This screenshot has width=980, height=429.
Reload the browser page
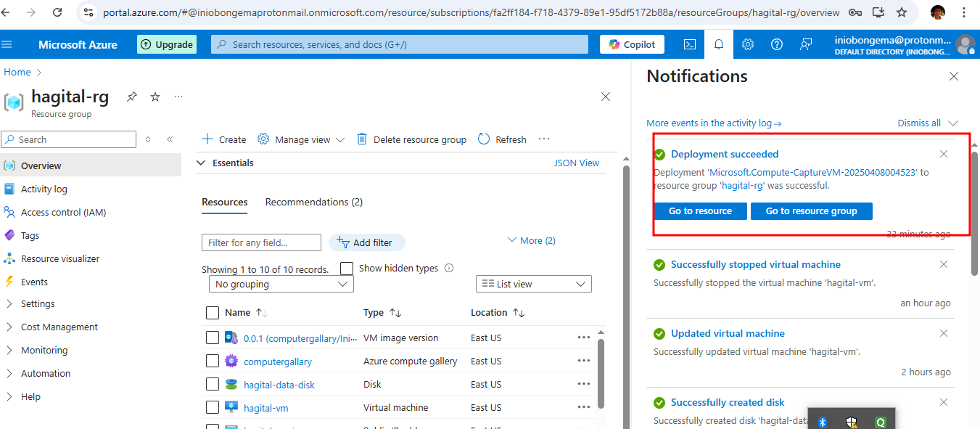pos(57,12)
